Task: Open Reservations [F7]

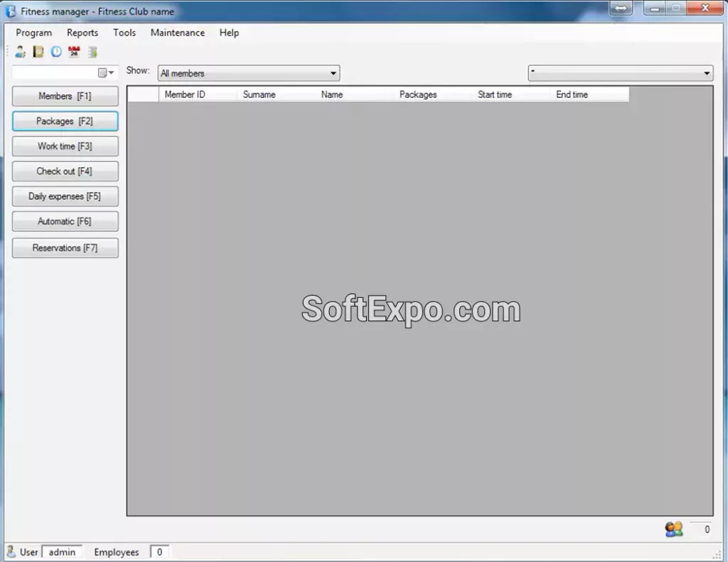Action: [x=65, y=247]
